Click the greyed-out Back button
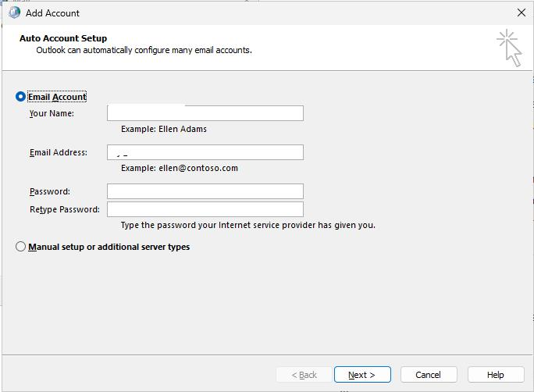This screenshot has height=392, width=534. (304, 375)
